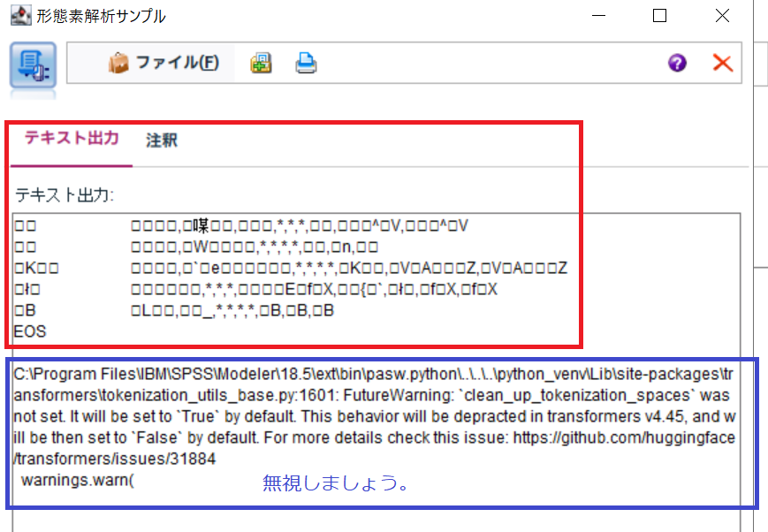This screenshot has width=768, height=532.
Task: Click the EOS line in text output
Action: [x=30, y=331]
